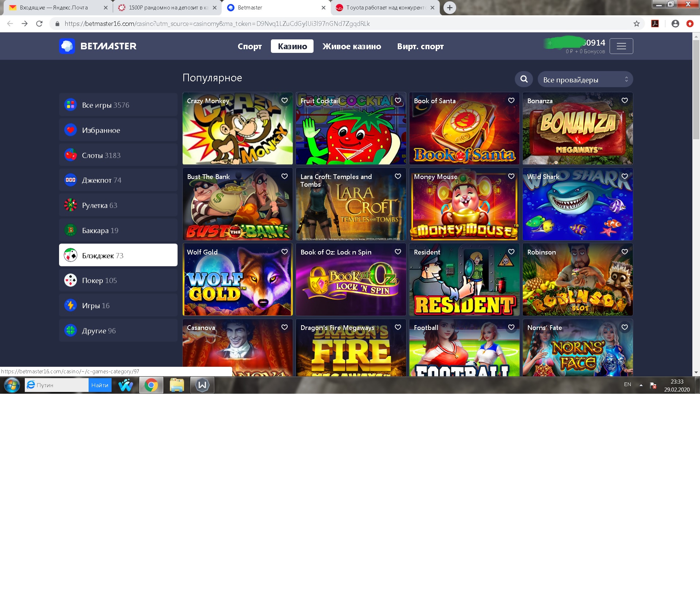
Task: Add Wolf Gold to favorites heart
Action: pos(284,252)
